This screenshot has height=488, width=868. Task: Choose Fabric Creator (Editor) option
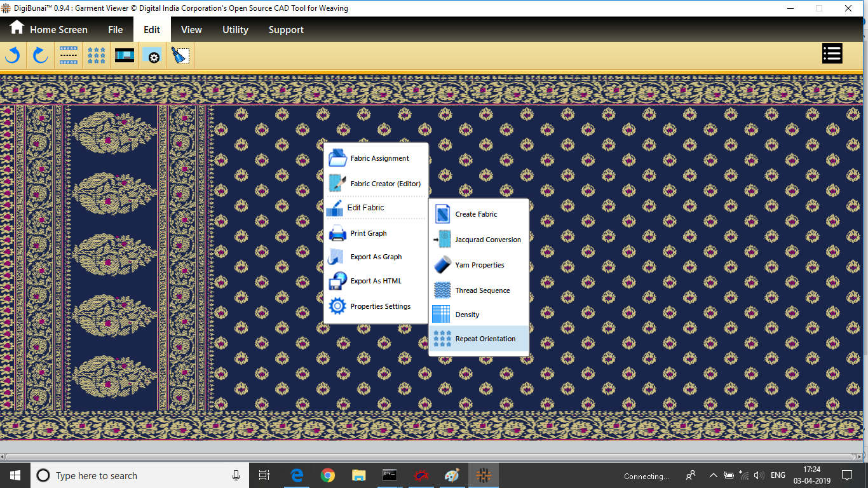coord(385,184)
